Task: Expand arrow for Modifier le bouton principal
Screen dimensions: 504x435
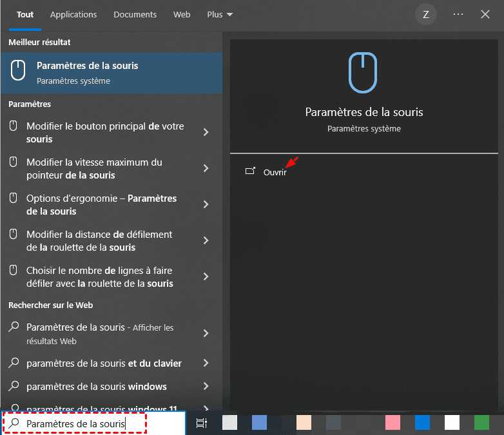Action: (206, 132)
